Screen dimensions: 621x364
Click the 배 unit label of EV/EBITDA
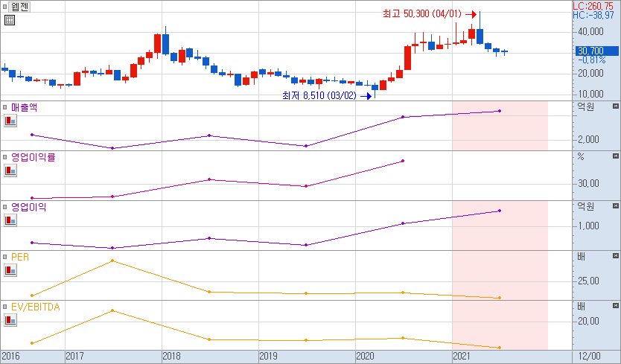[581, 306]
